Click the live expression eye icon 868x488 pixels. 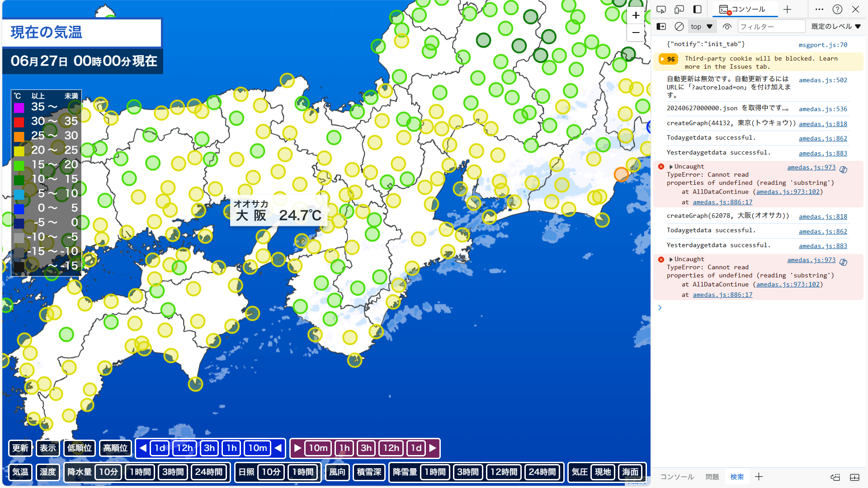click(x=727, y=27)
